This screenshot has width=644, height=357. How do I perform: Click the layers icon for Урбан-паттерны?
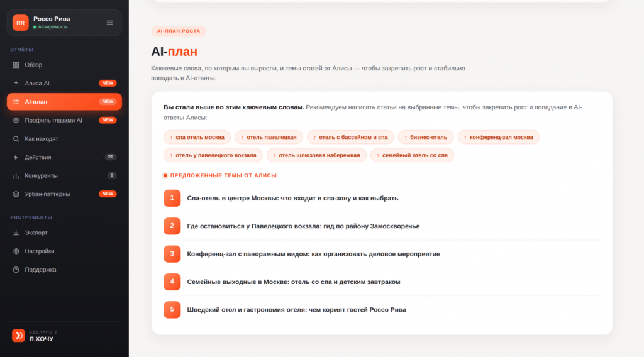coord(16,194)
